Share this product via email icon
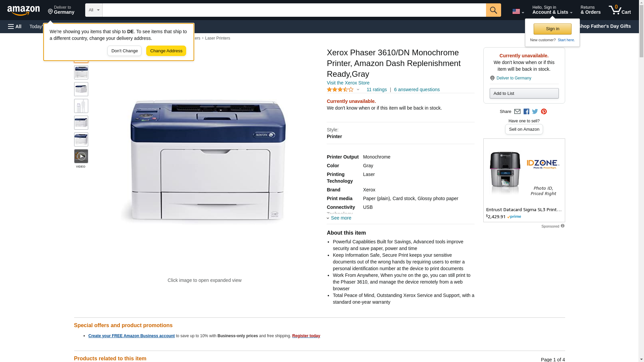Viewport: 644px width, 362px height. 517,112
